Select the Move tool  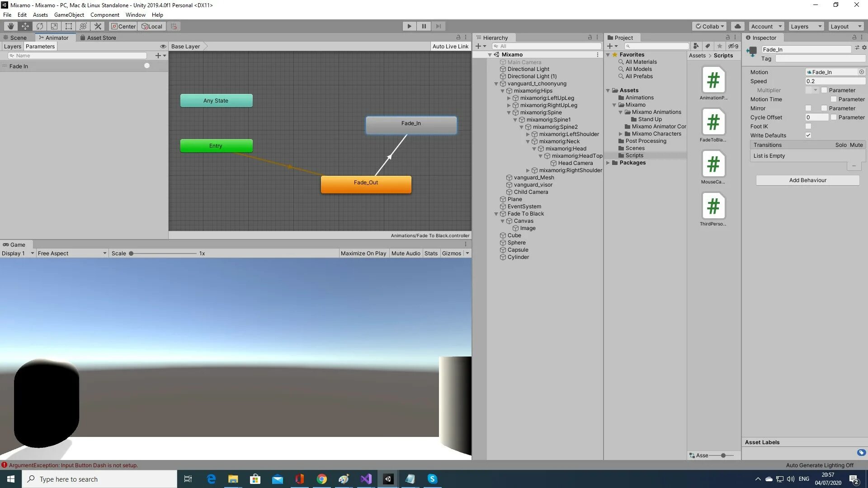[25, 26]
